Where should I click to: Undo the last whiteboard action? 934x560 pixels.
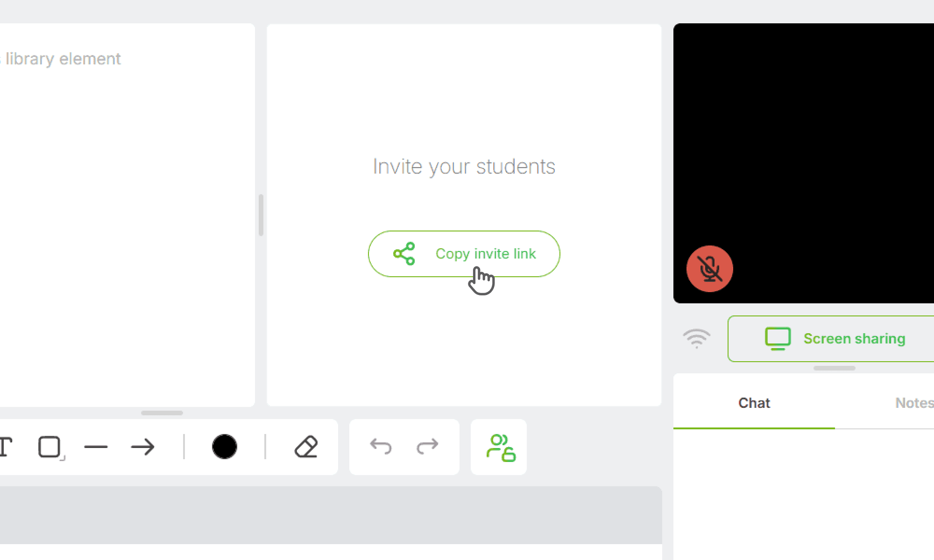point(381,447)
